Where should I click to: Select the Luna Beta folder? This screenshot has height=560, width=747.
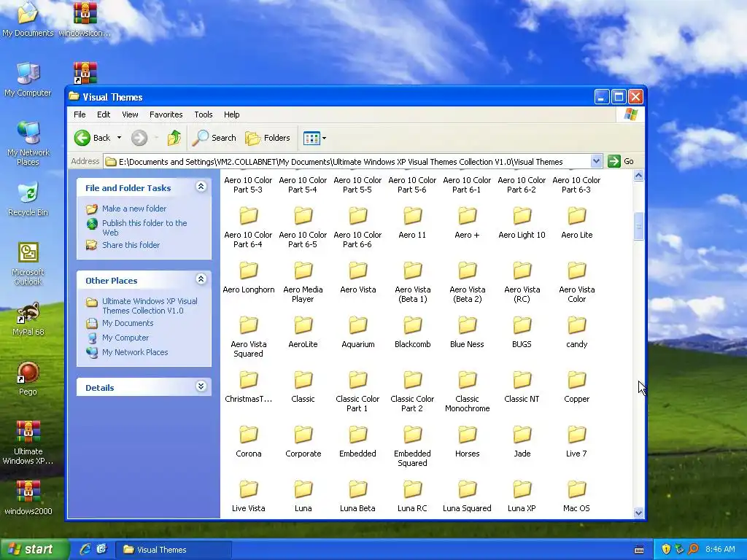pos(357,497)
